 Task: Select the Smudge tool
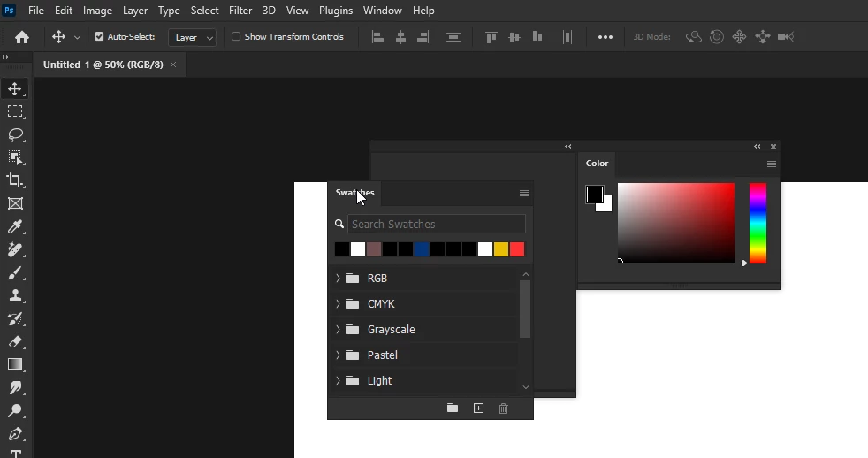click(x=15, y=387)
